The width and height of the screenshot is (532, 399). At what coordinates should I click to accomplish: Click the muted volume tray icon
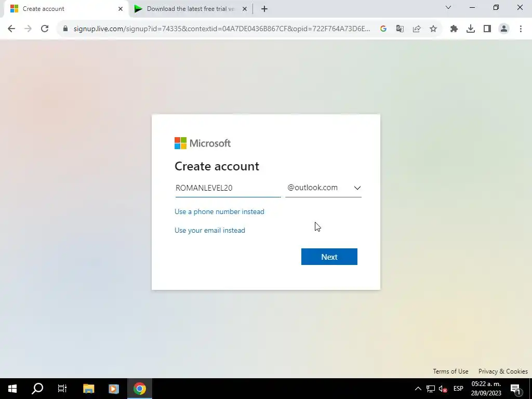pyautogui.click(x=443, y=389)
